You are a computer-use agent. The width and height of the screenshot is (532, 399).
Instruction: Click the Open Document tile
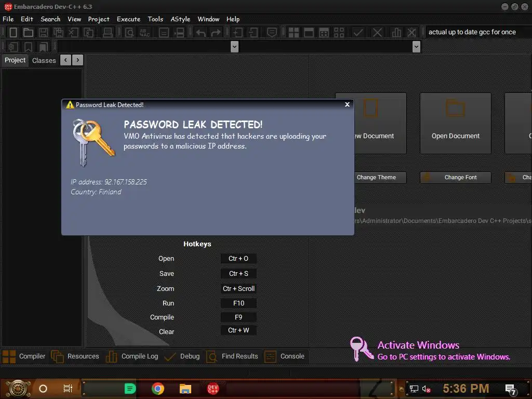click(455, 123)
